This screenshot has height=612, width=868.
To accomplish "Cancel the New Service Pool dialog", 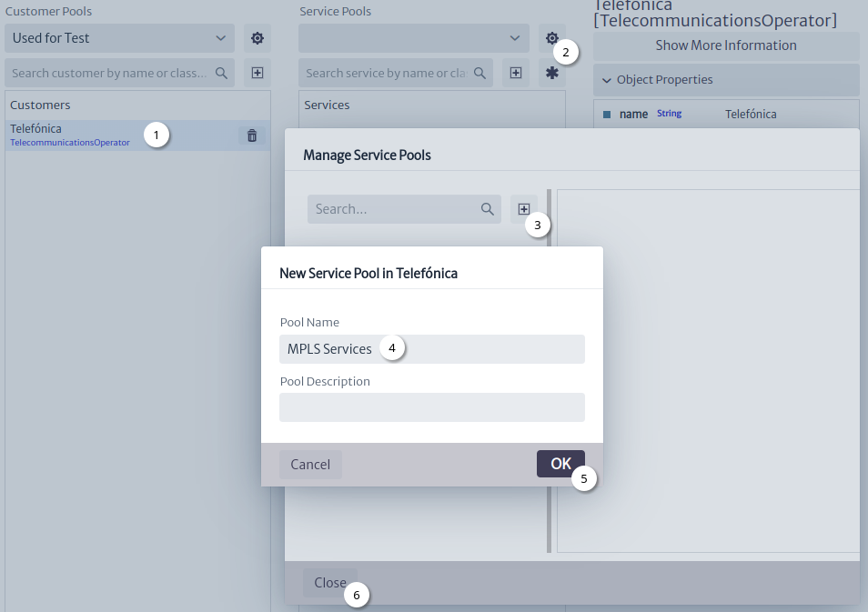I will (310, 465).
